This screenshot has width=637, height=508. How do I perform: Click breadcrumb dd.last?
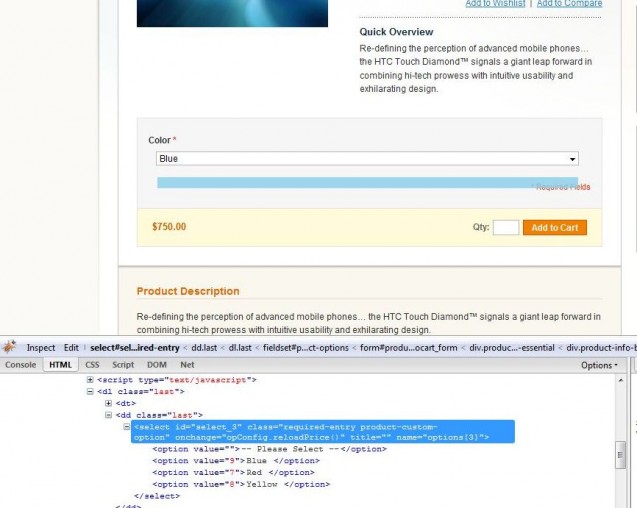(x=204, y=348)
